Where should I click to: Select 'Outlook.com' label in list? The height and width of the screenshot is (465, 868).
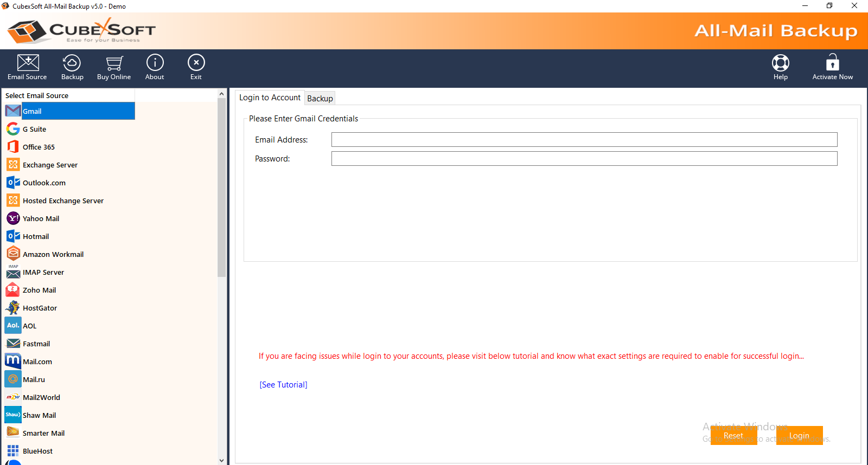point(44,183)
